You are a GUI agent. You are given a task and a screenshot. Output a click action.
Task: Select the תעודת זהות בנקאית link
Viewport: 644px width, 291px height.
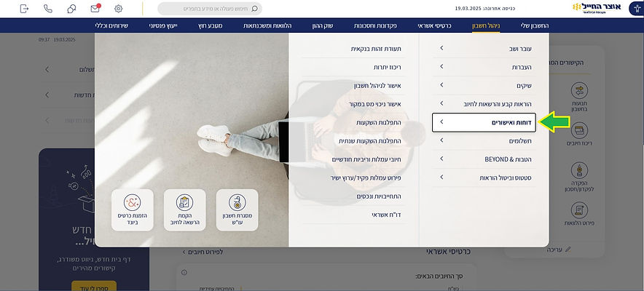[x=376, y=49]
